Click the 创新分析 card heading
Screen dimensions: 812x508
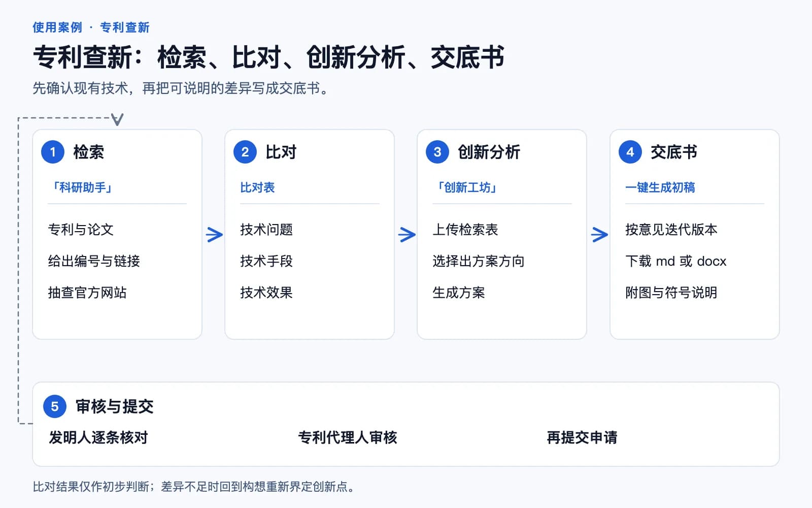pos(489,152)
